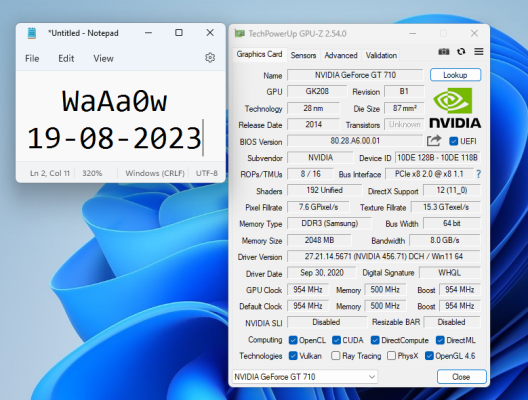
Task: Click UTF-8 encoding in Notepad status bar
Action: coord(207,173)
